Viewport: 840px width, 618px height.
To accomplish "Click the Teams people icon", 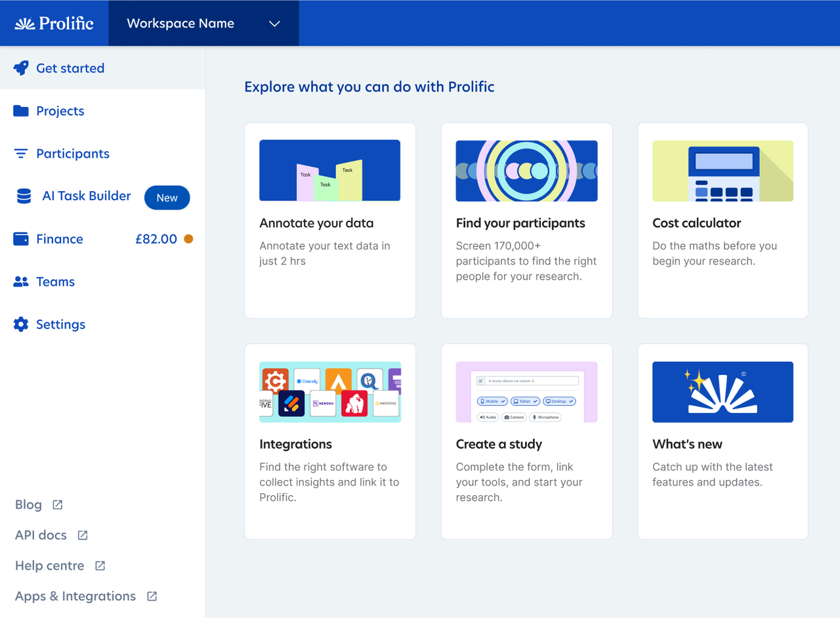I will click(x=20, y=281).
